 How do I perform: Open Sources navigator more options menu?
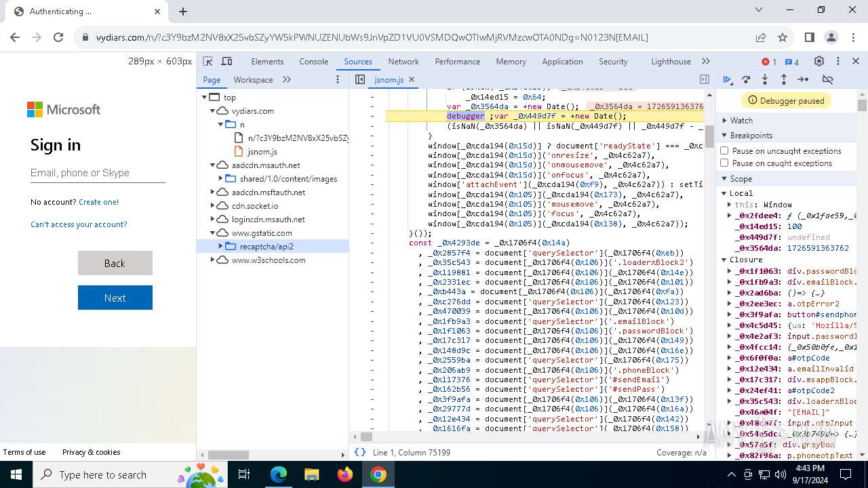point(338,79)
